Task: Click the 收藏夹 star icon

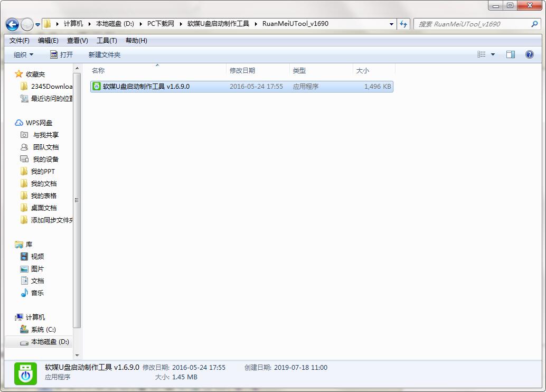Action: (x=18, y=74)
